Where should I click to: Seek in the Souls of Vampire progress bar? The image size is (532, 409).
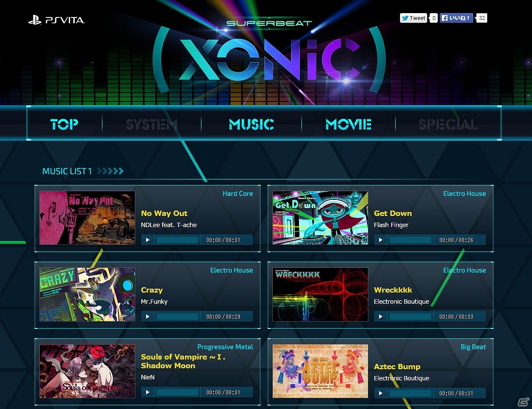point(178,392)
